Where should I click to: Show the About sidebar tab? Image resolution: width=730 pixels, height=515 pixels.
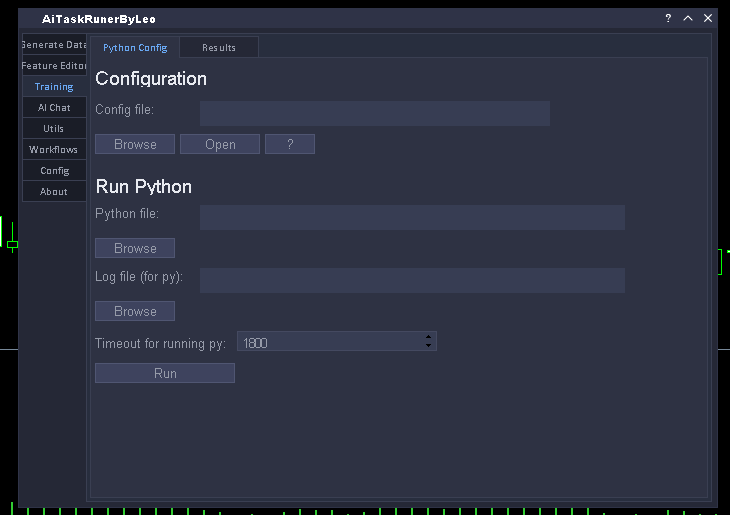[54, 192]
